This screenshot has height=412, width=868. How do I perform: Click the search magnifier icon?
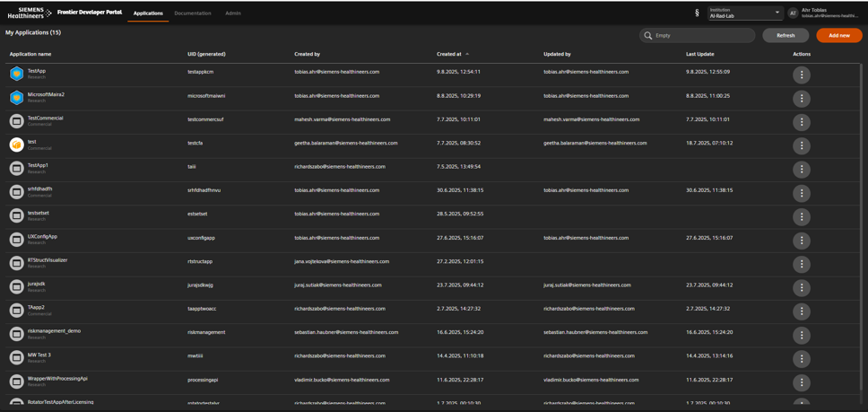click(647, 35)
